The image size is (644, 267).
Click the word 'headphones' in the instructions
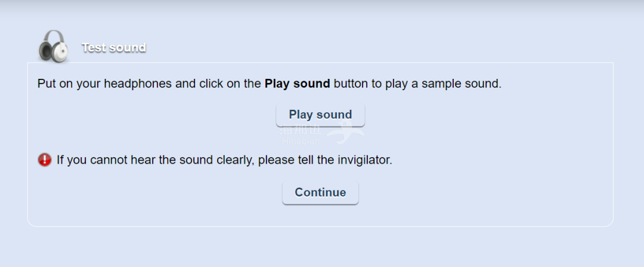138,84
